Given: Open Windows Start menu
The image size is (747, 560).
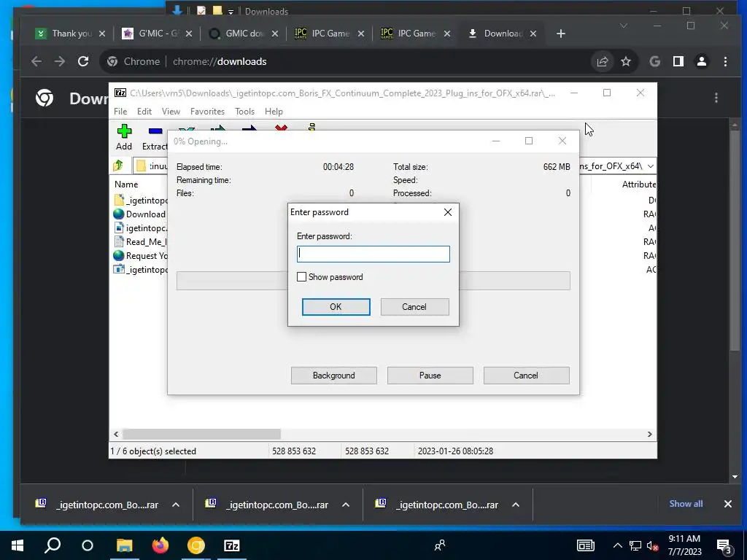Looking at the screenshot, I should pos(18,545).
